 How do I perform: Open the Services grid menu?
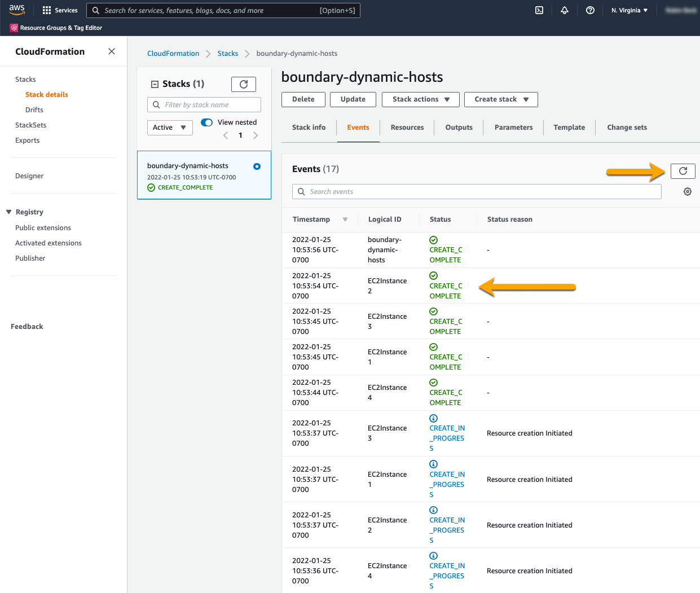pos(60,10)
